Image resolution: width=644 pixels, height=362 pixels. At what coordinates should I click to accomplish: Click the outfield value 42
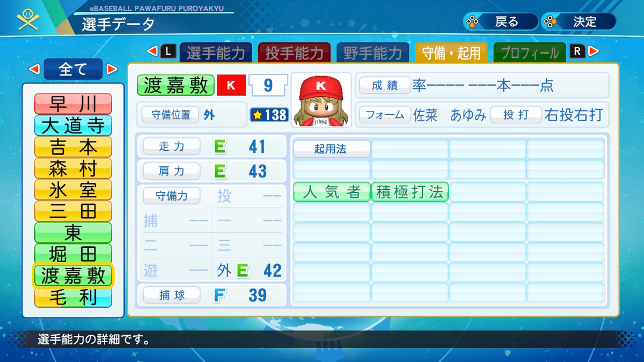point(273,271)
